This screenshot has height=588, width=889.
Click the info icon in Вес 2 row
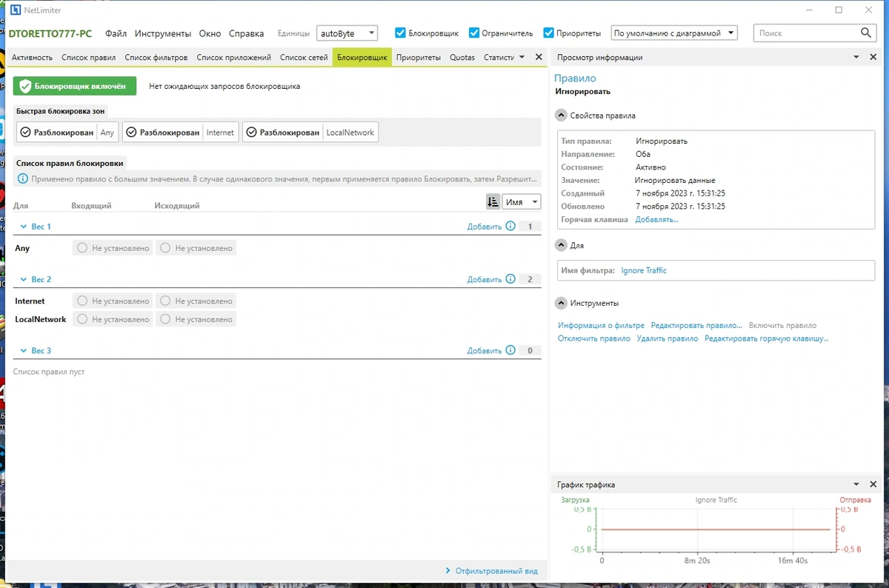pyautogui.click(x=510, y=279)
